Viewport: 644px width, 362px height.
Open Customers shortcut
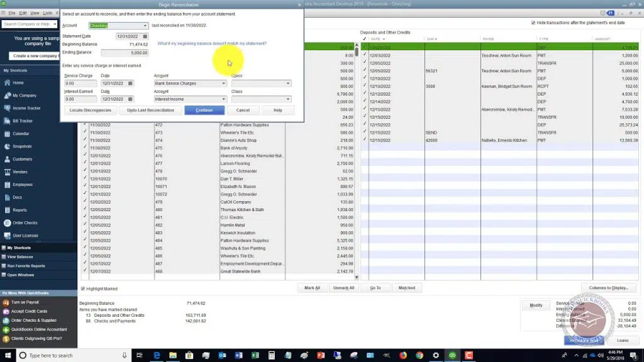click(22, 159)
